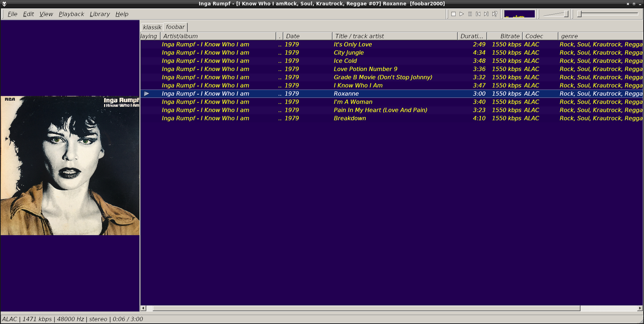Select the foobar playlist tab
The height and width of the screenshot is (324, 644).
175,27
